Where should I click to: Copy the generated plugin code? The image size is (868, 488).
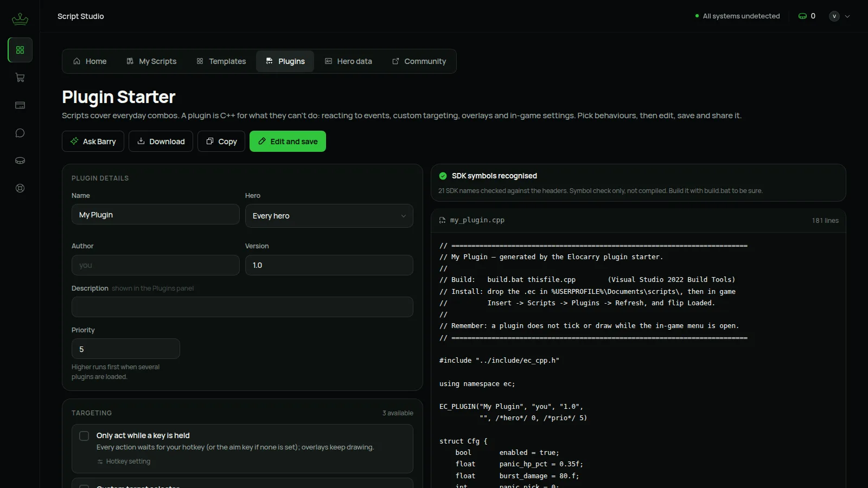pyautogui.click(x=221, y=142)
